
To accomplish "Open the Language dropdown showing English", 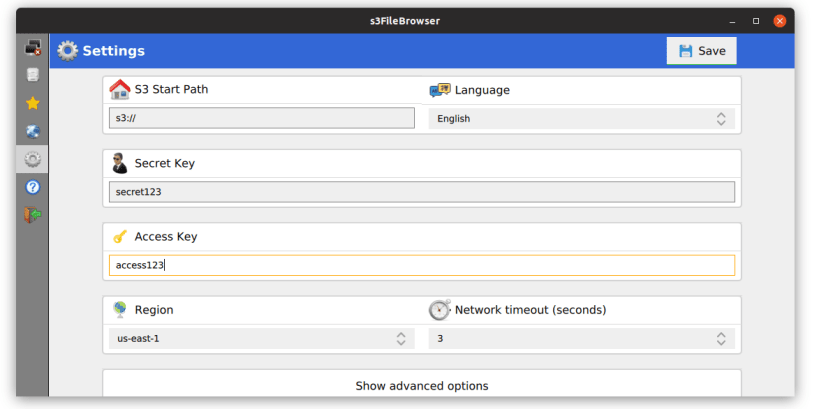I will pos(581,119).
